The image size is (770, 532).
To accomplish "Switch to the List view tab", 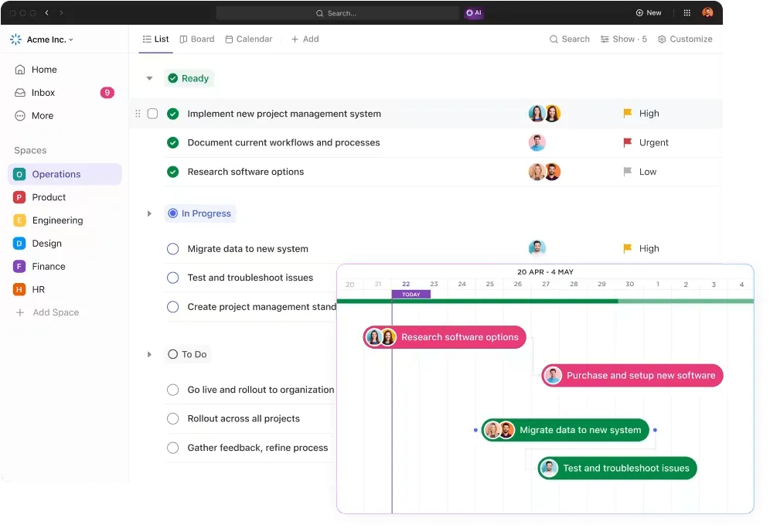I will (155, 39).
